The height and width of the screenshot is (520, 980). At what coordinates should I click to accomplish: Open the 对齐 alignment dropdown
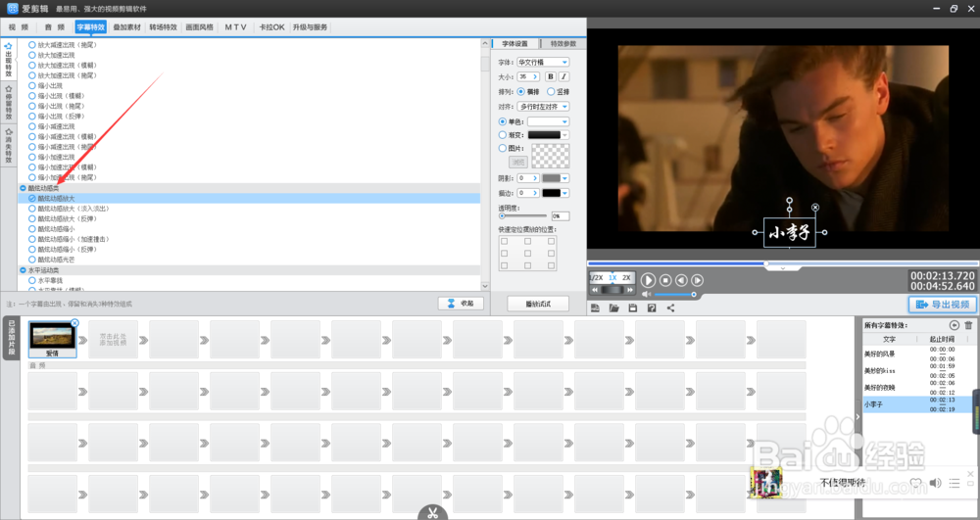click(x=543, y=107)
